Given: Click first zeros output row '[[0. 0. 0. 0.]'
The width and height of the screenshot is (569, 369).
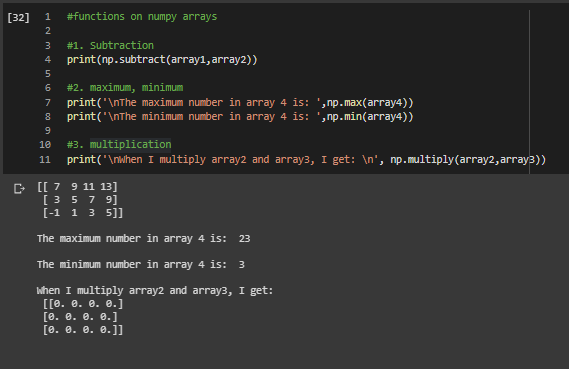Looking at the screenshot, I should pyautogui.click(x=83, y=304).
